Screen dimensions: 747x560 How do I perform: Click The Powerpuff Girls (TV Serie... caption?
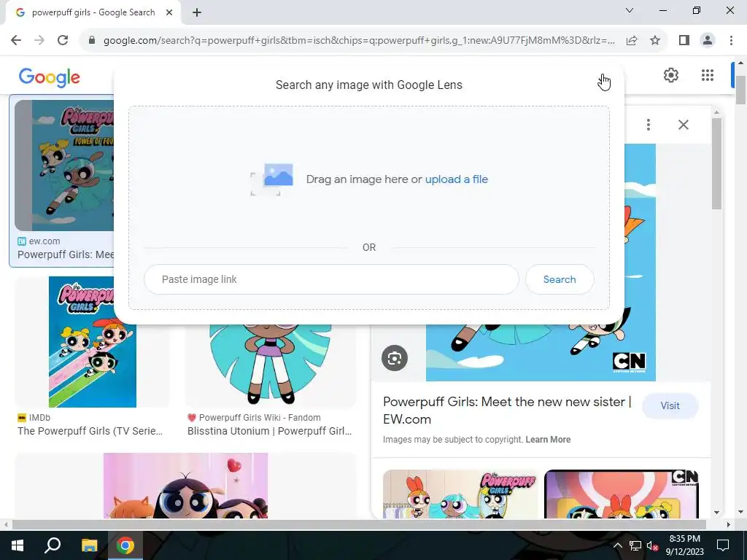click(x=90, y=431)
